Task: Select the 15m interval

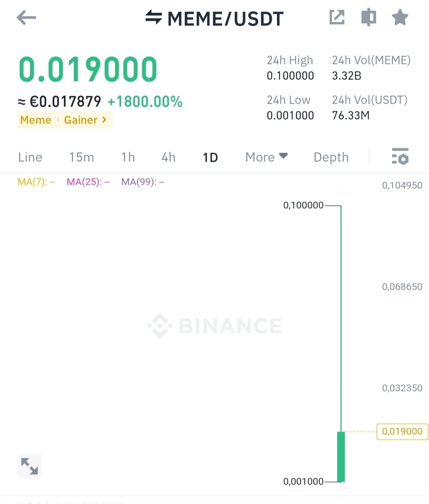Action: pyautogui.click(x=81, y=157)
